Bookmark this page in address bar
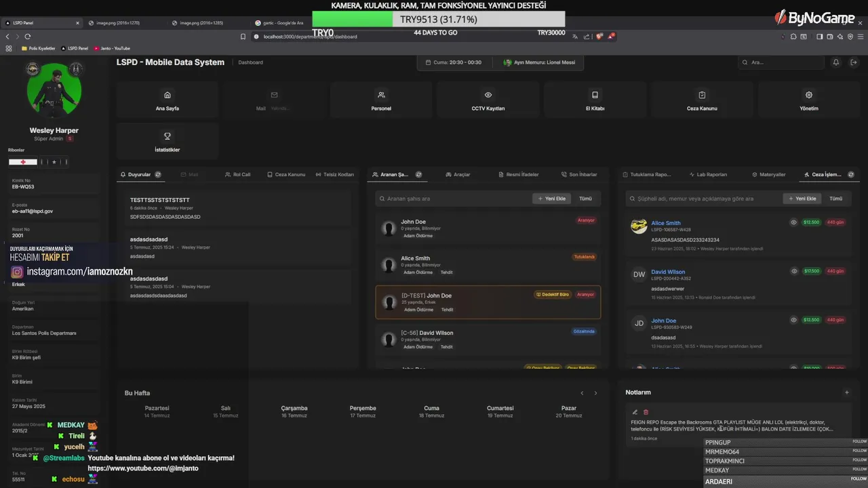The height and width of the screenshot is (488, 868). pyautogui.click(x=243, y=37)
